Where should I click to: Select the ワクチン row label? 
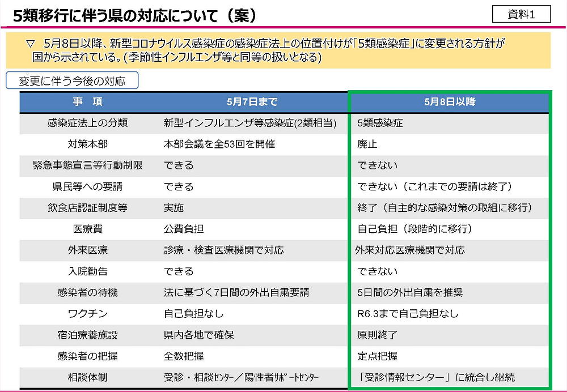point(88,314)
